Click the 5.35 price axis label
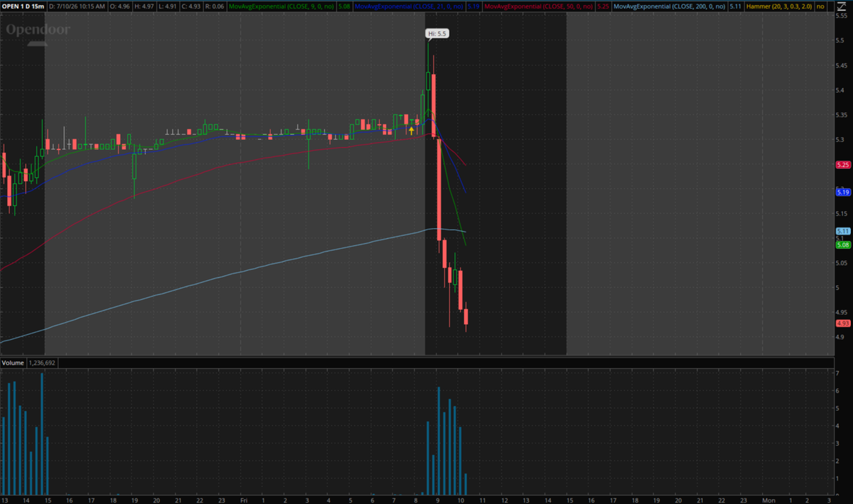 (x=842, y=115)
